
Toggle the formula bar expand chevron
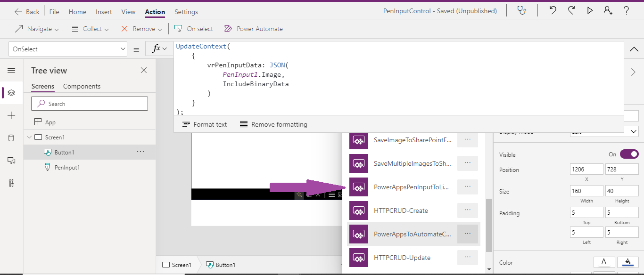click(634, 49)
